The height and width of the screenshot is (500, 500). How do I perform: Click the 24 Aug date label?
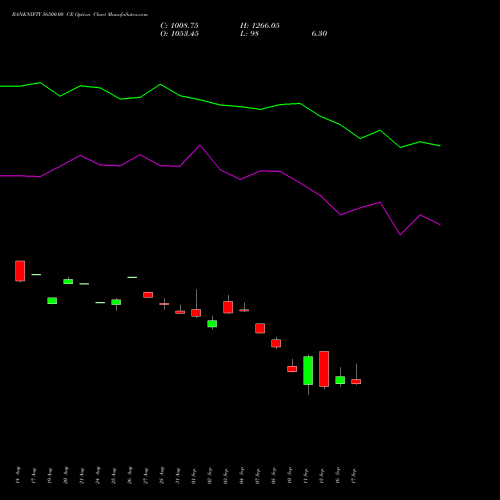point(98,475)
